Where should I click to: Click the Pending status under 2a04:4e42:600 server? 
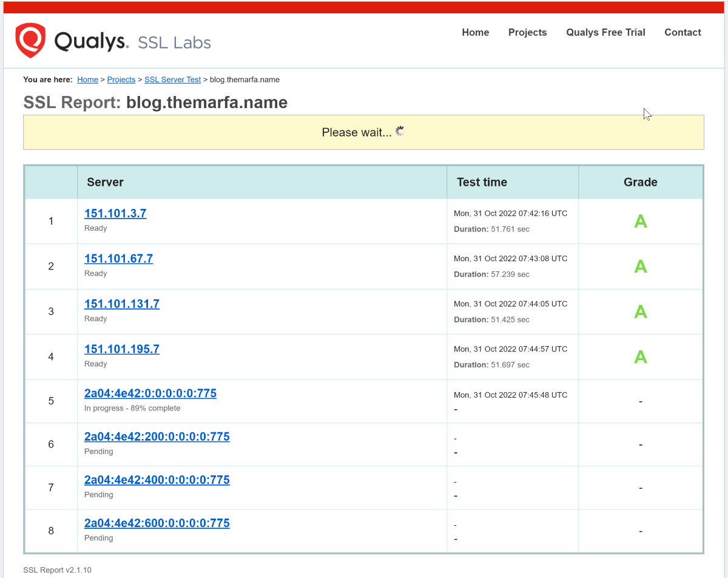click(x=99, y=538)
